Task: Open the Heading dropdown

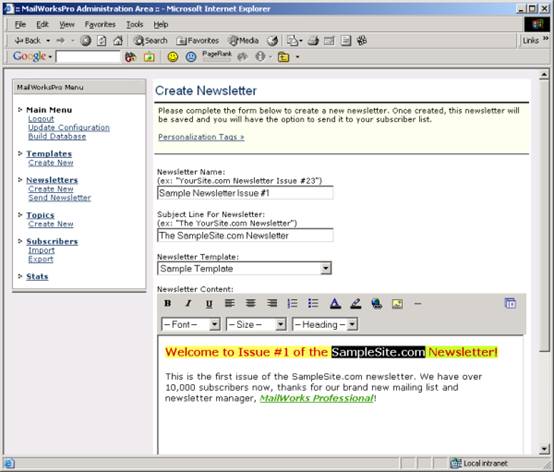Action: [x=352, y=324]
